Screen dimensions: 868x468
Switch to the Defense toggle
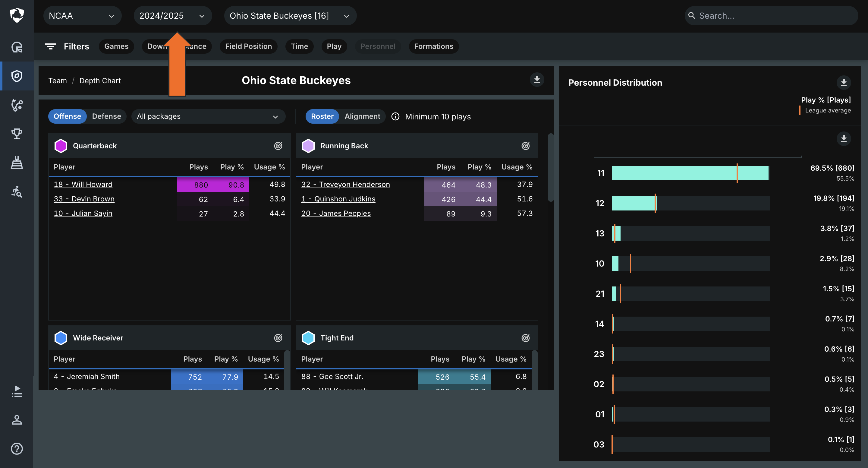click(x=106, y=116)
